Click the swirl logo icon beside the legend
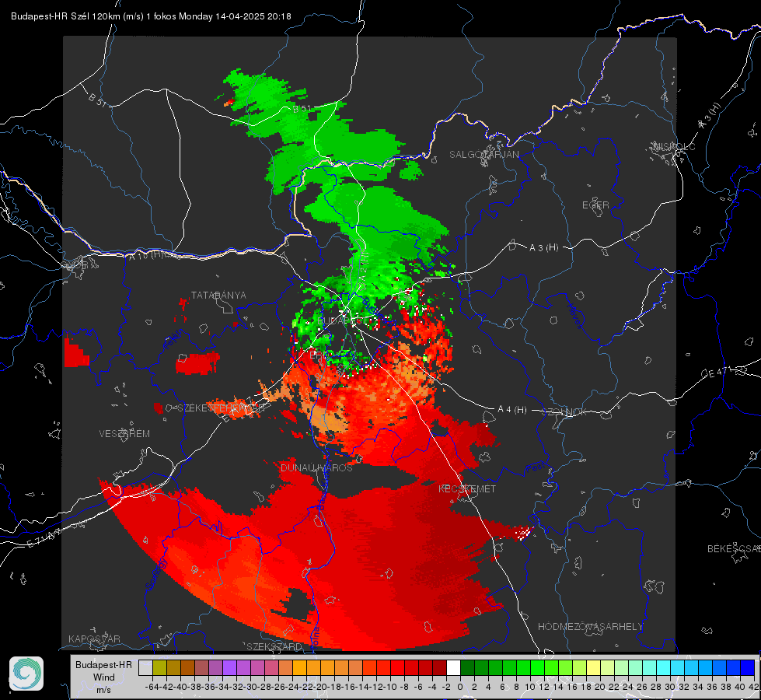The width and height of the screenshot is (761, 700). point(26,674)
